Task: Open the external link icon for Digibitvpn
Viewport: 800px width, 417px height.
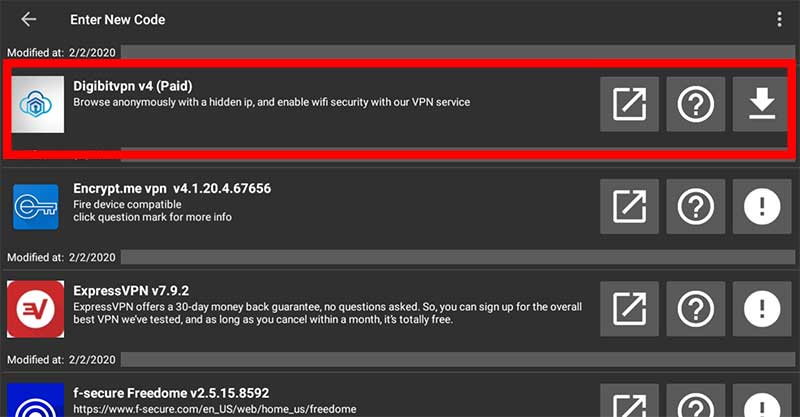Action: 629,104
